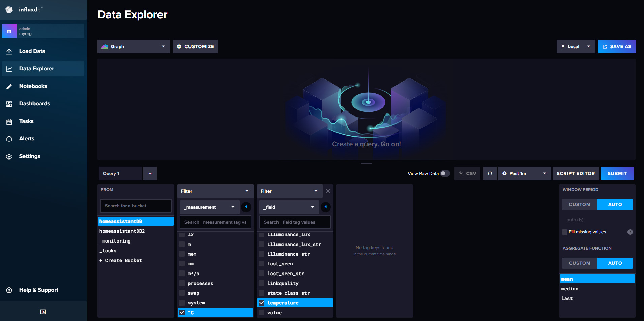Check the illuminance_lux field checkbox

point(262,234)
